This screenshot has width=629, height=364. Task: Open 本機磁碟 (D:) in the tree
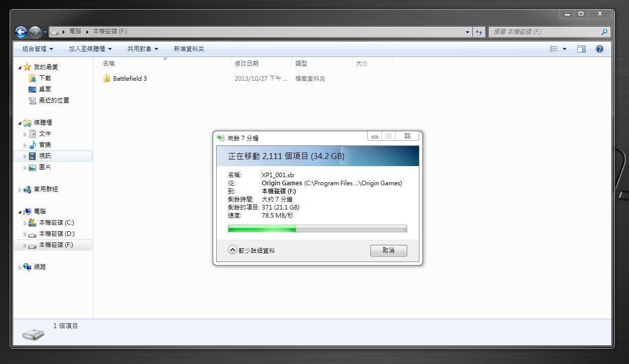pos(57,234)
